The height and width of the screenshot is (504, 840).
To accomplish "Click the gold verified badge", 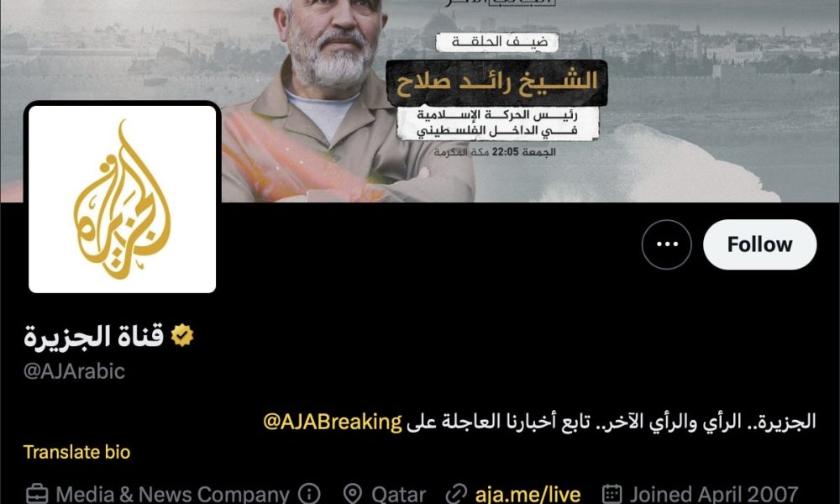I will [x=182, y=336].
